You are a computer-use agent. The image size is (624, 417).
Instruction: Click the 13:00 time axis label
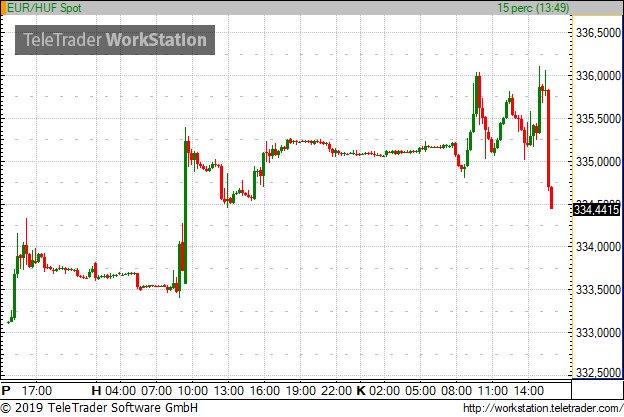tap(229, 391)
